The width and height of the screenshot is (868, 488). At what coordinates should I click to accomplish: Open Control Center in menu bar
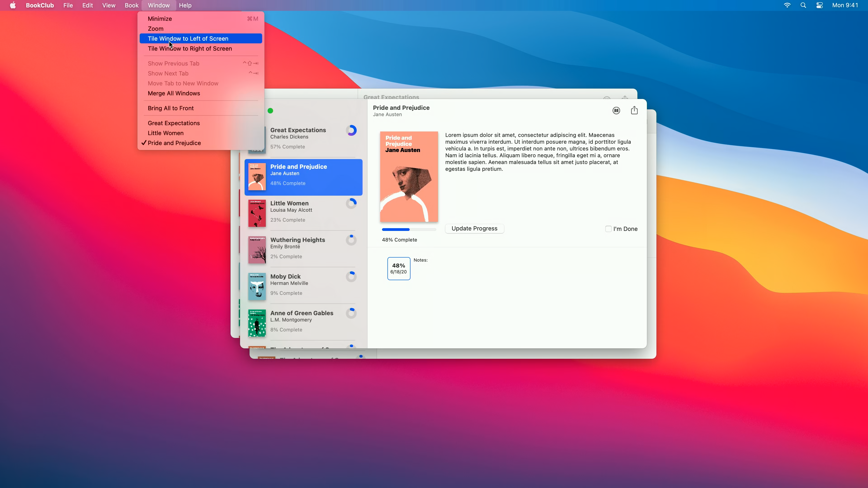point(819,5)
